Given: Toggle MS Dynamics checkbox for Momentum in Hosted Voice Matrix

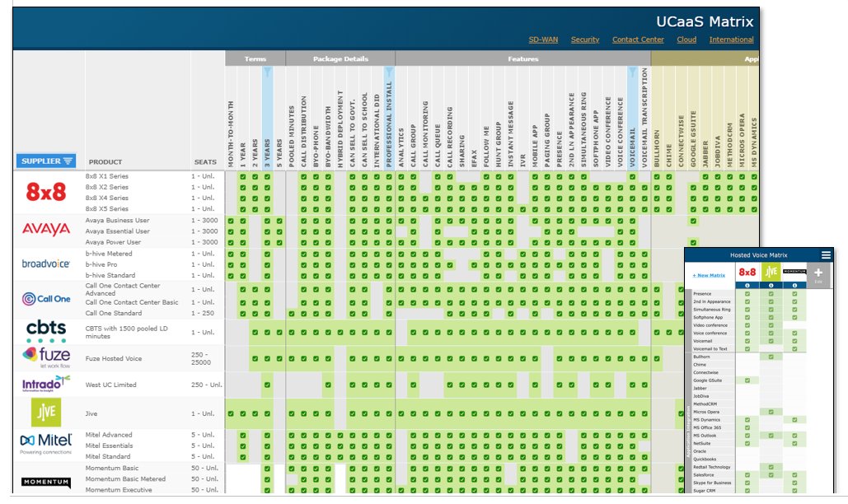Looking at the screenshot, I should click(794, 420).
